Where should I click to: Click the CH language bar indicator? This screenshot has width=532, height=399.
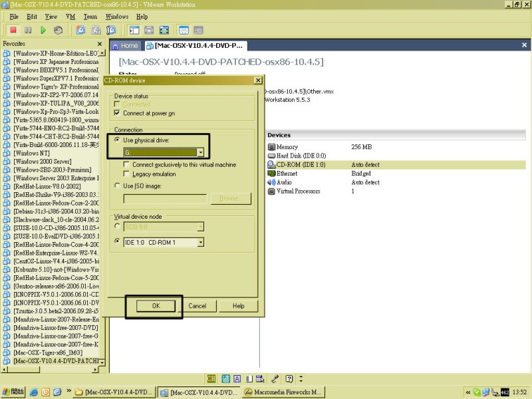tap(211, 378)
